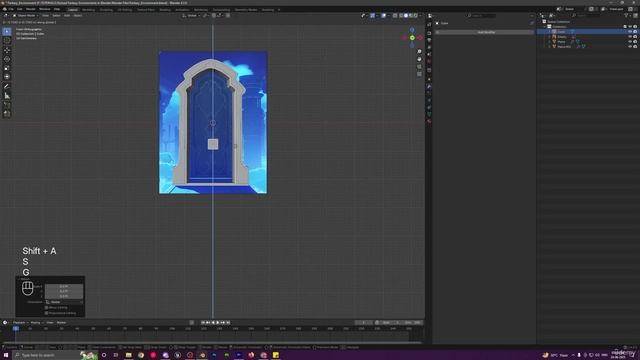Open Keying popover in timeline

tap(36, 322)
